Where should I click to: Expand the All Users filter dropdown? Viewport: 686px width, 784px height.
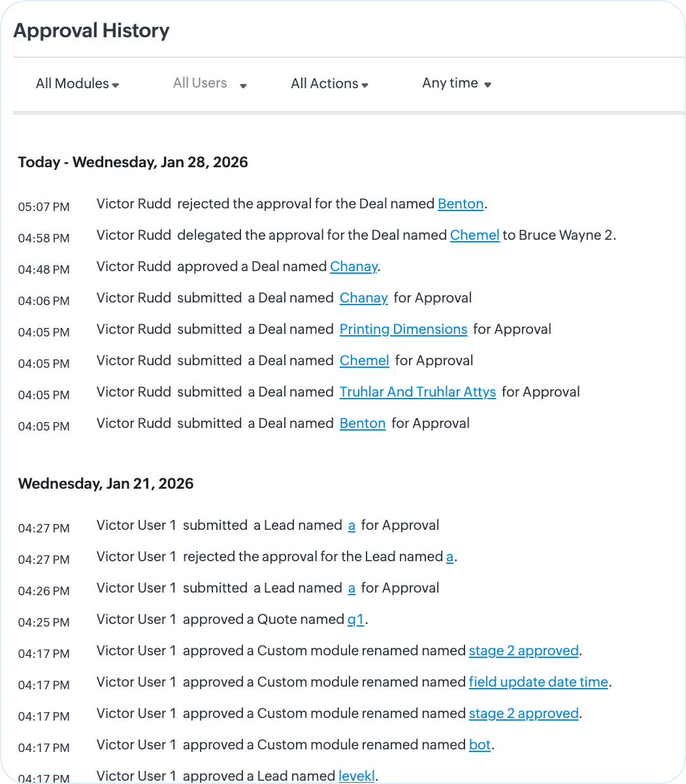pos(210,84)
